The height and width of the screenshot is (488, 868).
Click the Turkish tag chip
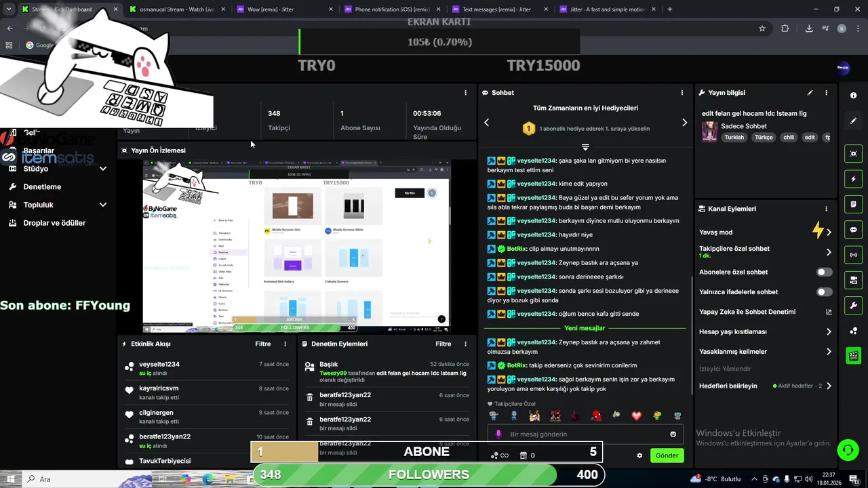point(734,137)
